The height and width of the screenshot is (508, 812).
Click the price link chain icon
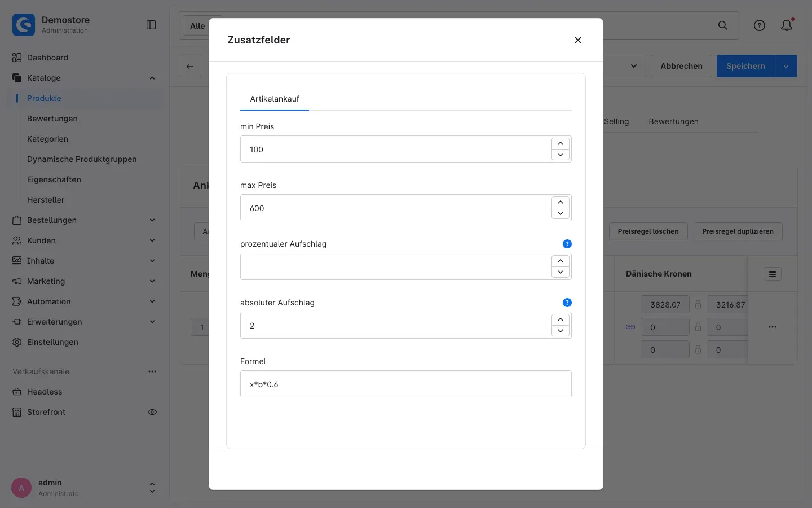pyautogui.click(x=630, y=327)
